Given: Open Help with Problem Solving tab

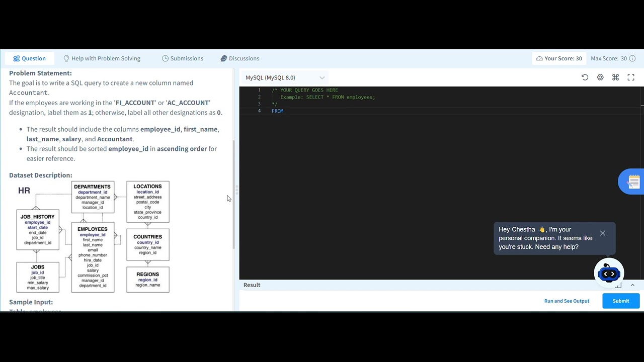Looking at the screenshot, I should click(102, 58).
